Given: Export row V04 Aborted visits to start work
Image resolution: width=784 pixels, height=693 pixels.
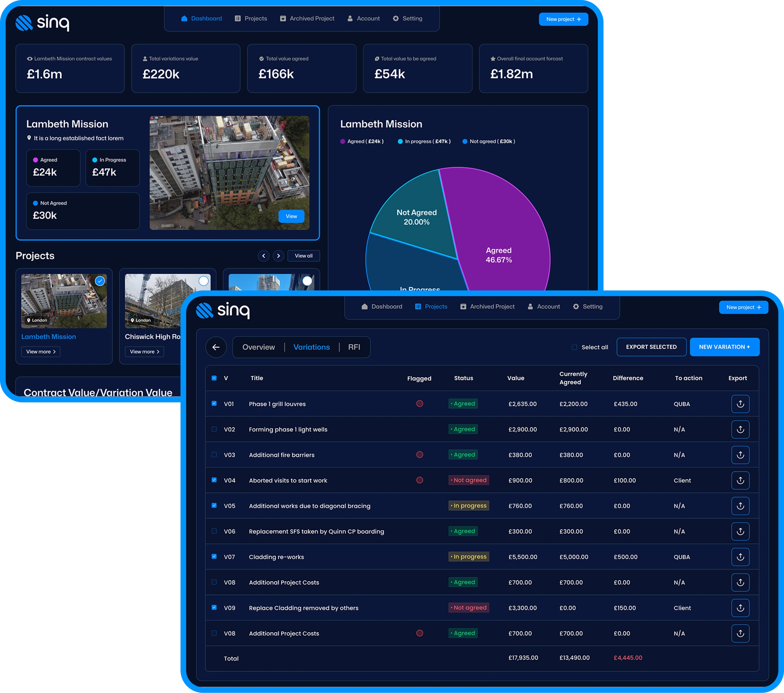Looking at the screenshot, I should pyautogui.click(x=740, y=480).
